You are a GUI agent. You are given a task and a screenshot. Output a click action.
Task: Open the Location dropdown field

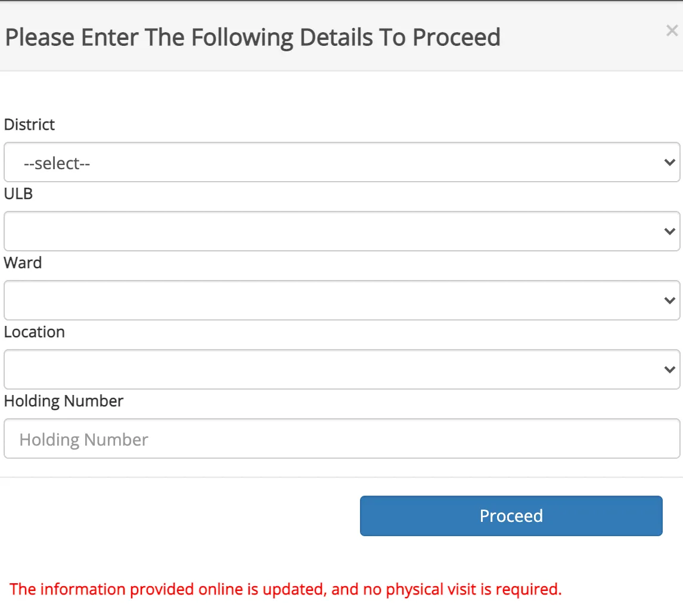point(341,369)
